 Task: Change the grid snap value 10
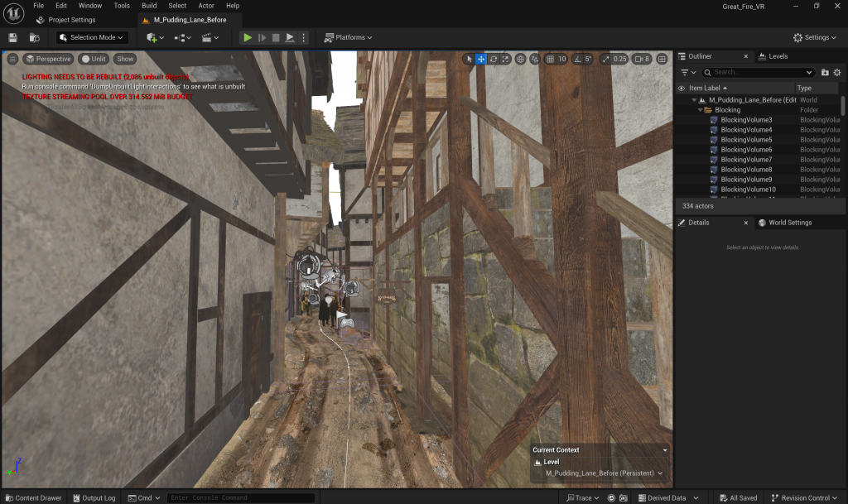[x=562, y=59]
